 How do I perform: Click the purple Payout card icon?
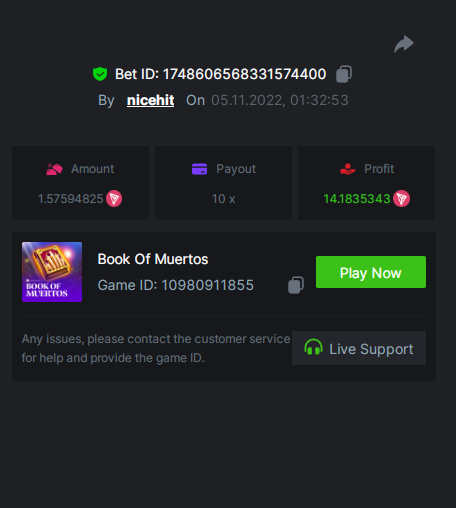(x=199, y=169)
